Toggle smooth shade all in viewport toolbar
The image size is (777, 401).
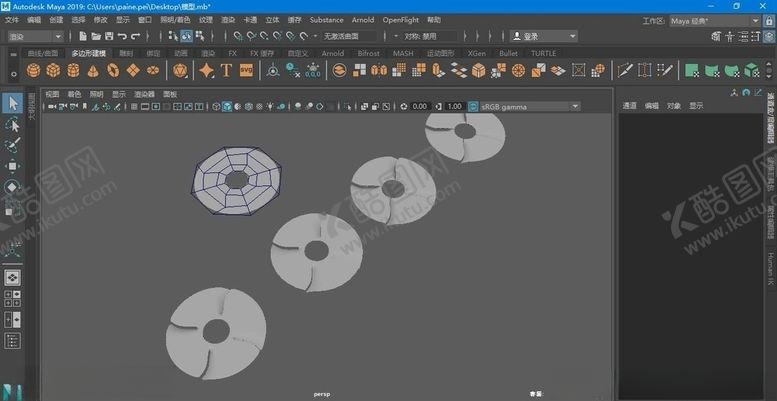coord(228,106)
